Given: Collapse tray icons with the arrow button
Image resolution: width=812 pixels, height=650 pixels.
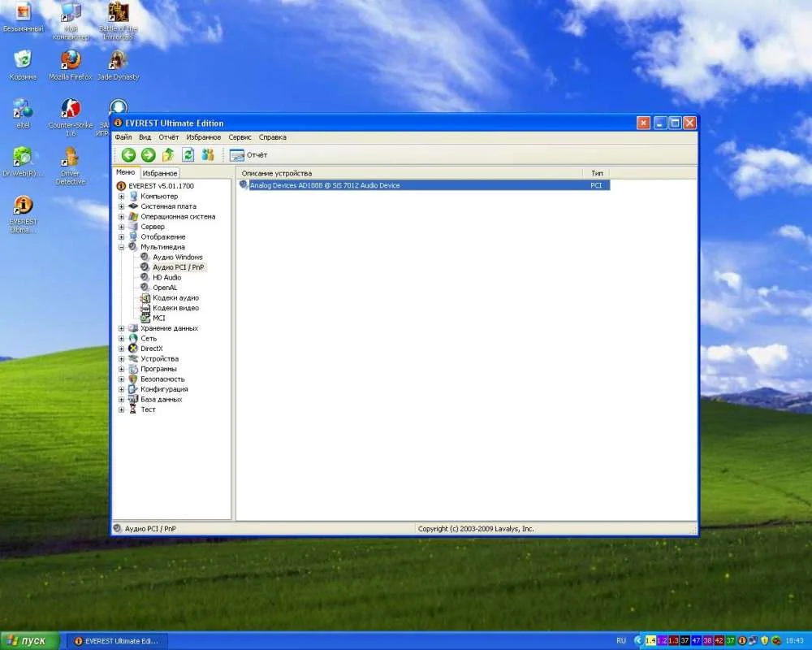Looking at the screenshot, I should tap(637, 641).
